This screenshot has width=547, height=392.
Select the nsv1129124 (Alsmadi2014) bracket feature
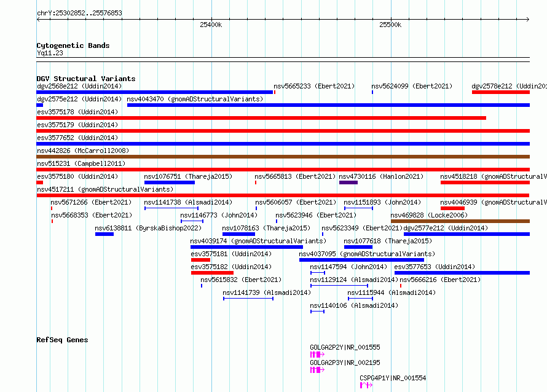339,286
